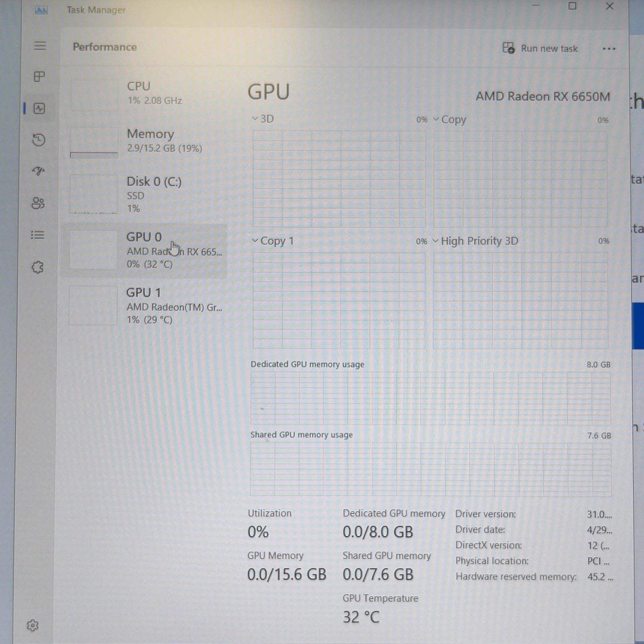The width and height of the screenshot is (644, 644).
Task: Click the Performance page heading
Action: 105,47
